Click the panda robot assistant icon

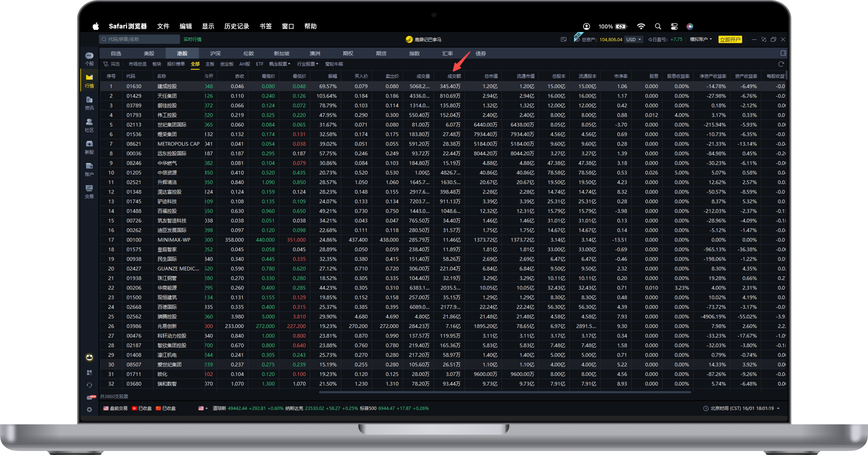[x=89, y=357]
